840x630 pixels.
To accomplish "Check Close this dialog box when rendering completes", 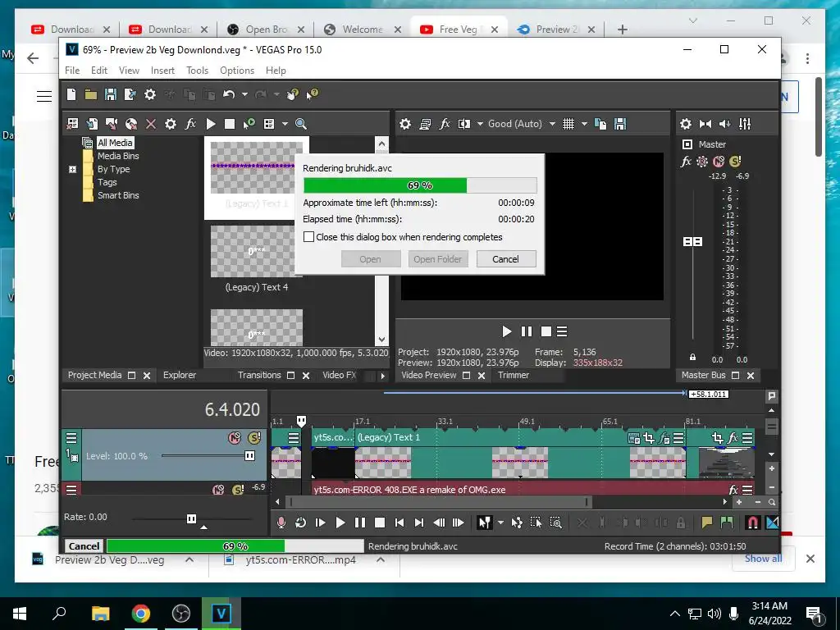I will click(x=308, y=237).
